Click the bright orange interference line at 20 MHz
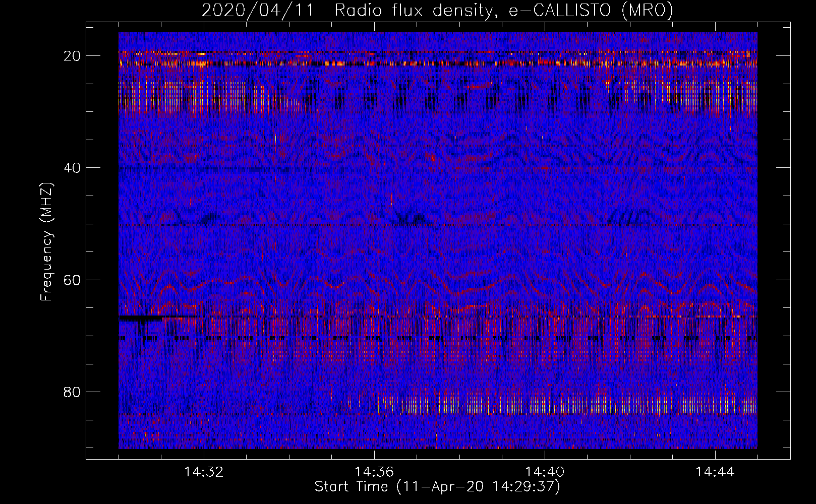 438,64
